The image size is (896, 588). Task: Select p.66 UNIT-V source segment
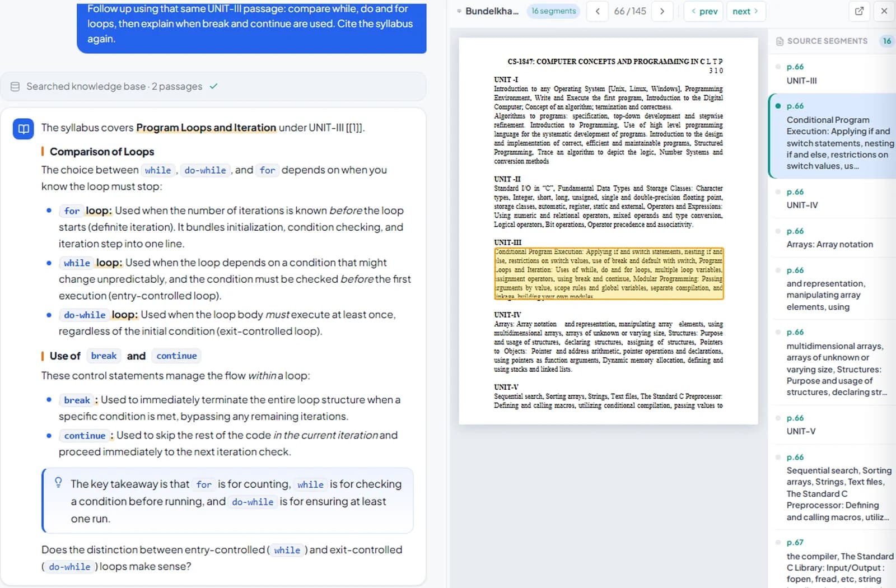click(832, 424)
